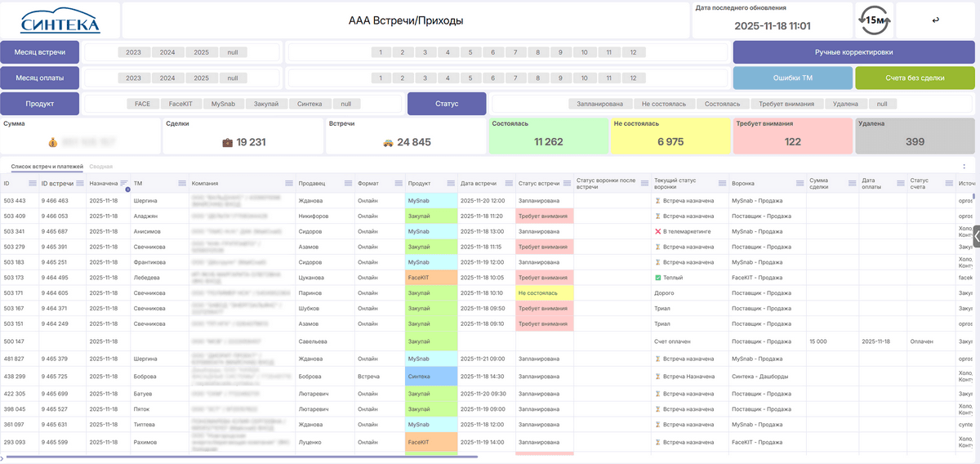Image resolution: width=980 pixels, height=464 pixels.
Task: Click the Месяц встречи button
Action: 40,52
